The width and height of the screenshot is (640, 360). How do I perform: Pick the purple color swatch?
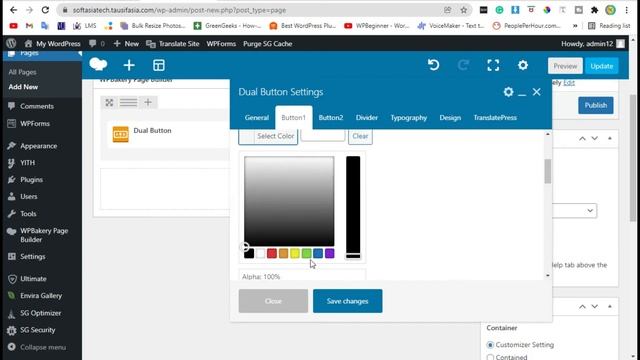pyautogui.click(x=329, y=253)
